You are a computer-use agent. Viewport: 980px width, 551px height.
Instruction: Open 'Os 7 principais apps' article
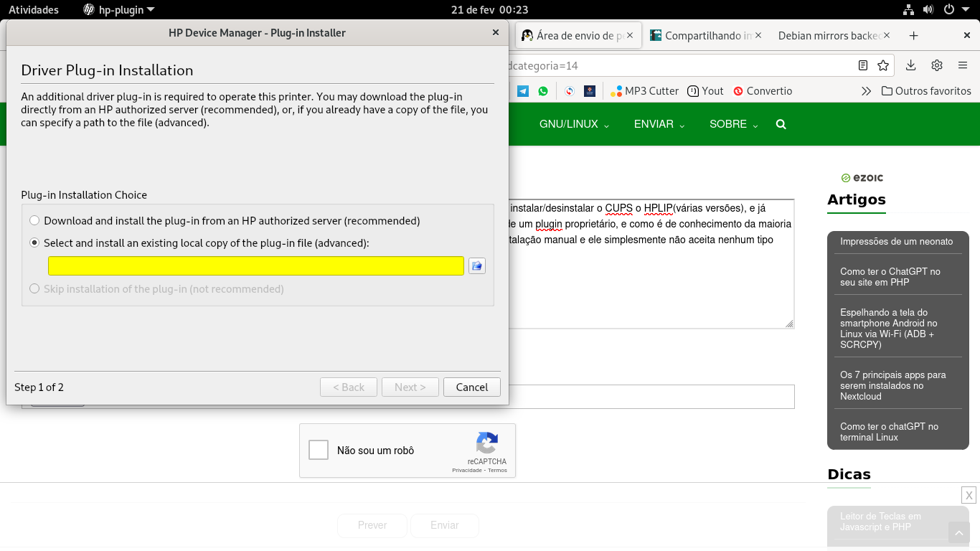(893, 385)
